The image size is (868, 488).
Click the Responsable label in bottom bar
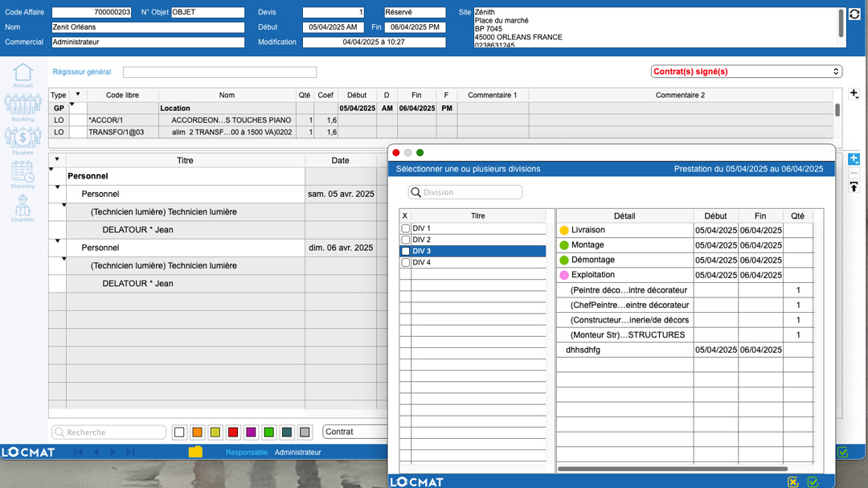click(247, 452)
